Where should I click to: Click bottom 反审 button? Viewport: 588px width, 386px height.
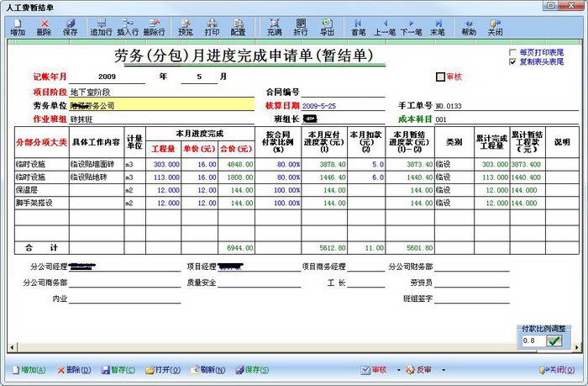click(x=418, y=370)
